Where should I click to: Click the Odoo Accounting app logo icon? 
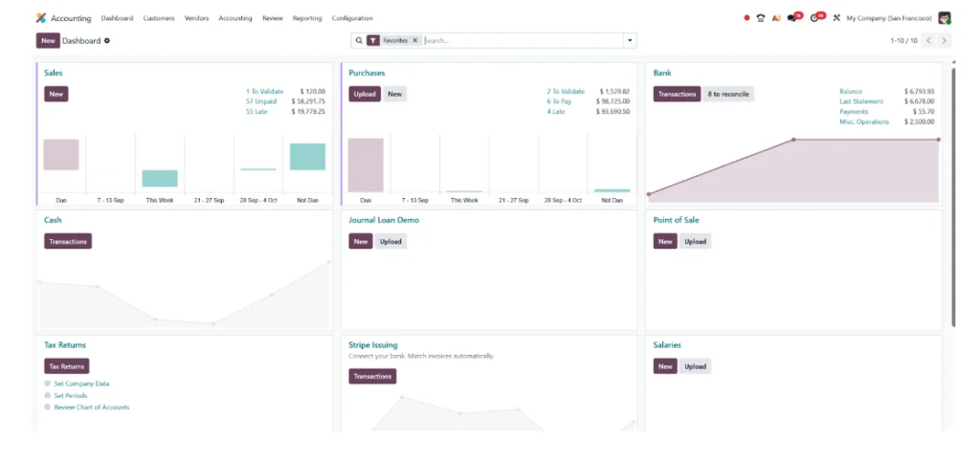(40, 18)
